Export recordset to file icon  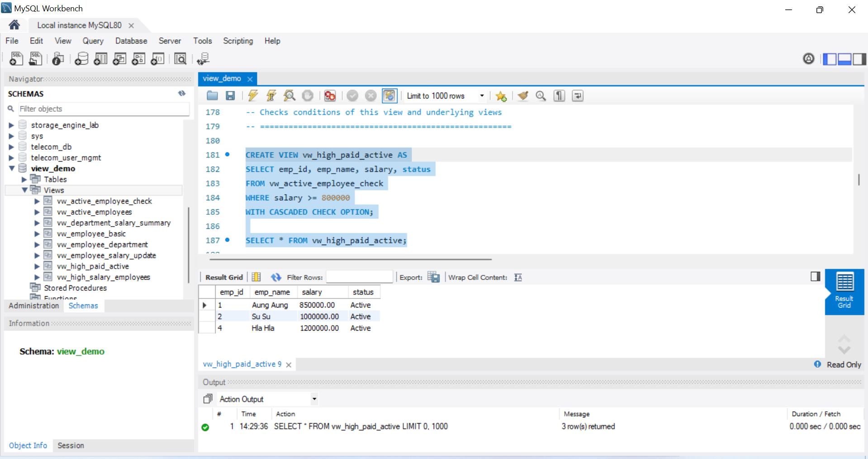(433, 277)
